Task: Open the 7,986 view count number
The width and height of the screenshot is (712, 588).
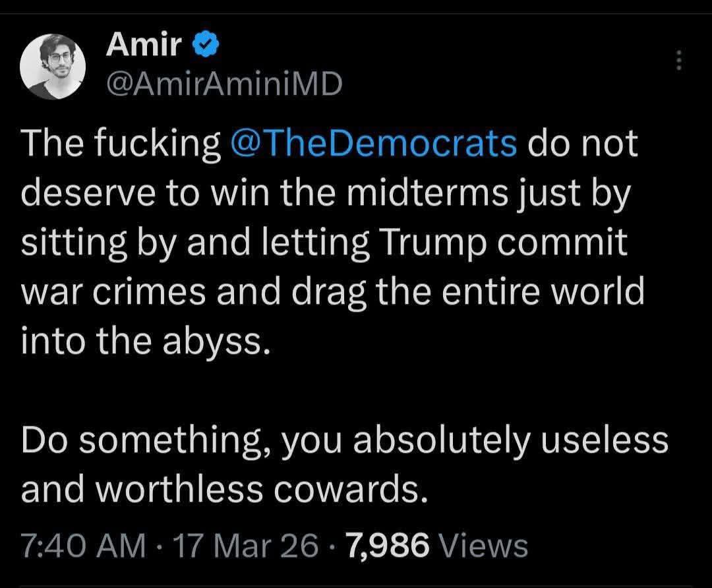Action: click(388, 546)
